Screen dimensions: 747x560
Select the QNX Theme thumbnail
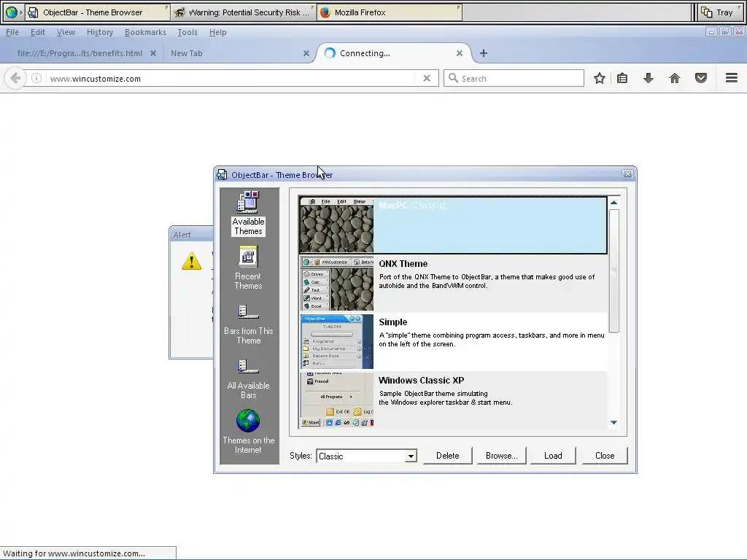pos(337,284)
